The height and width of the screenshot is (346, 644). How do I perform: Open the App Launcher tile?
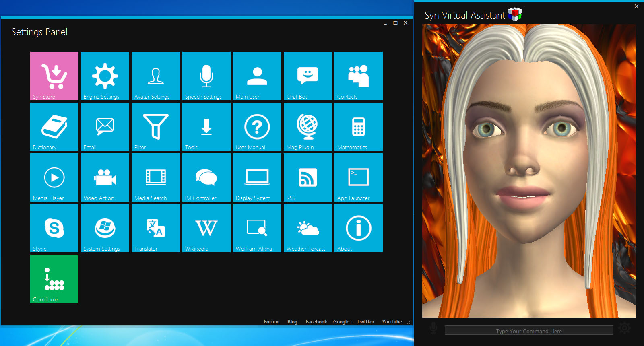(359, 177)
